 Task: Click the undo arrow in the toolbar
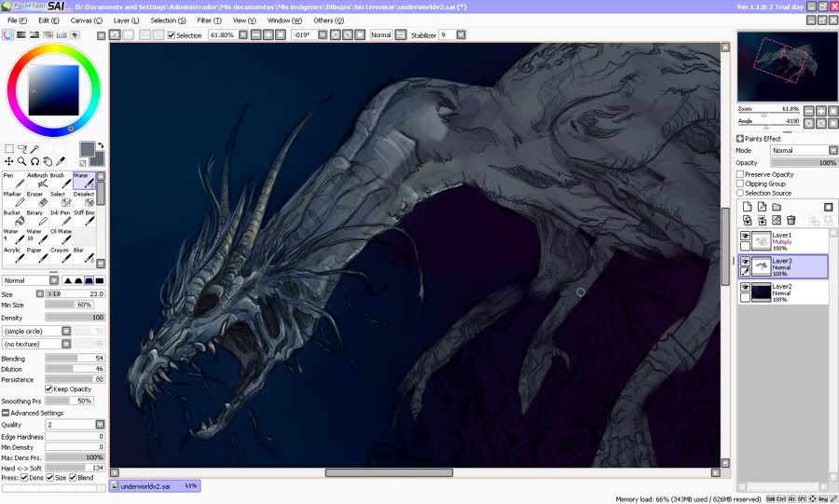tap(115, 34)
